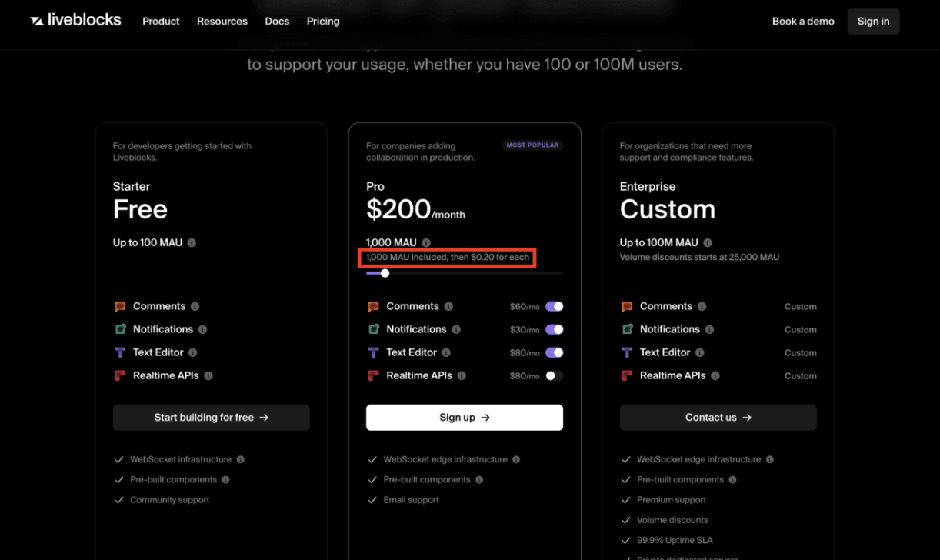Click Start building for free button
Viewport: 940px width, 560px height.
tap(212, 418)
